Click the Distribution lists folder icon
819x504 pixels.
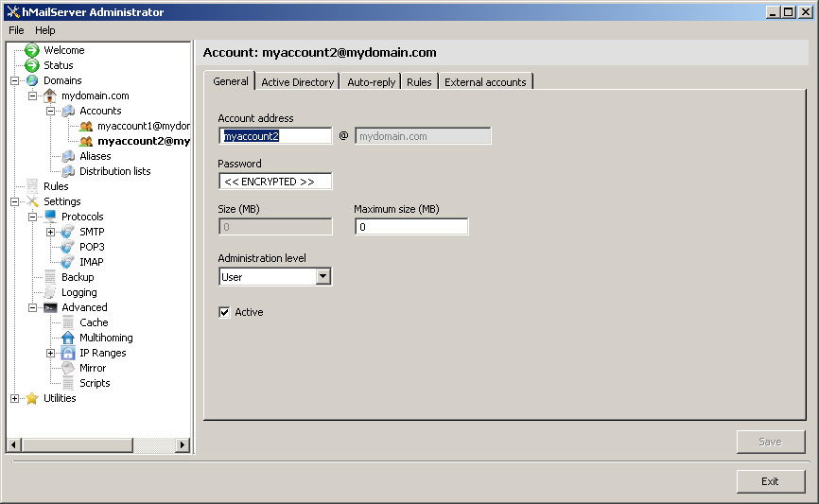[68, 171]
